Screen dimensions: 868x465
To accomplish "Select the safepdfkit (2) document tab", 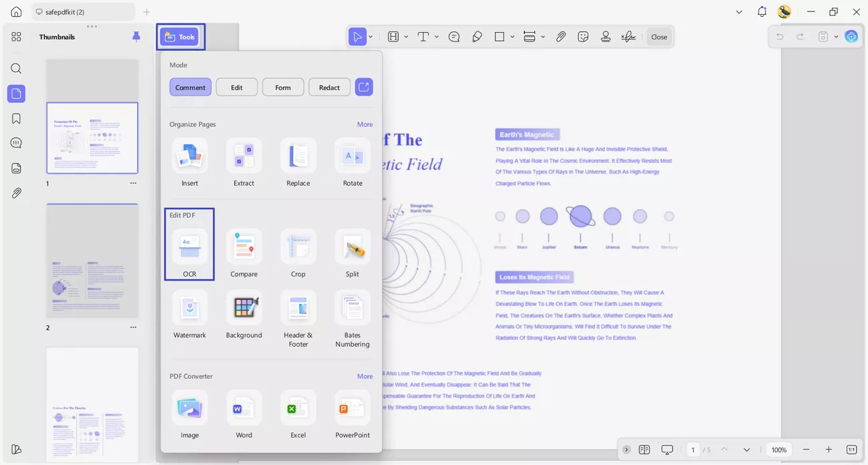I will (83, 12).
